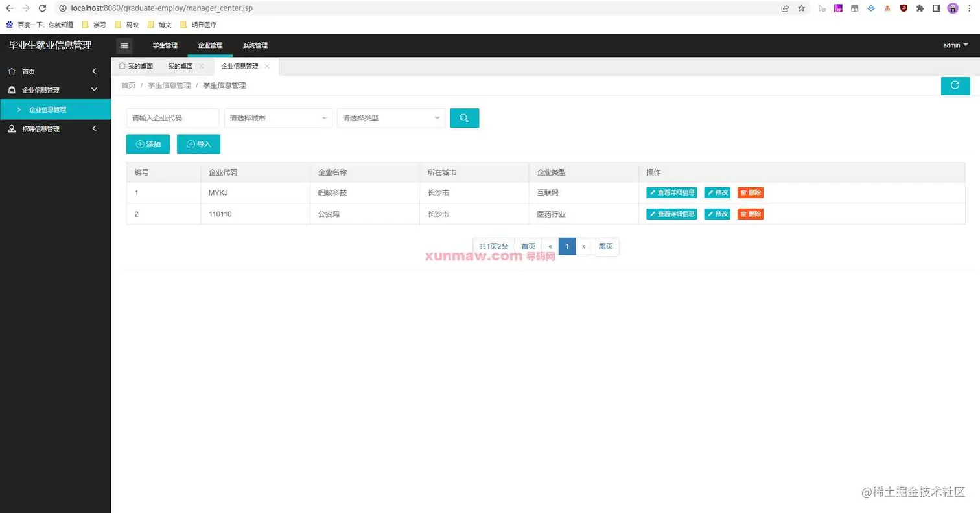Open the 请选择城市 dropdown
The image size is (980, 513).
(x=278, y=118)
